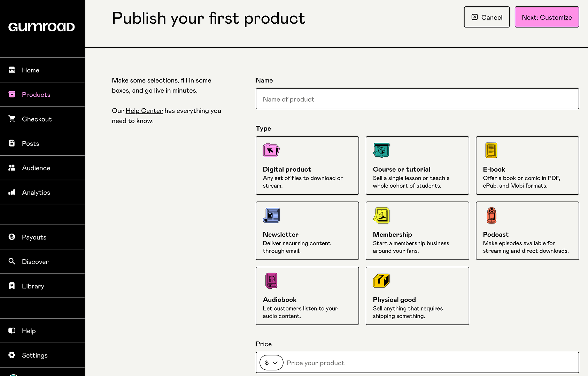Click Next: Customize button
The image size is (588, 376).
547,17
